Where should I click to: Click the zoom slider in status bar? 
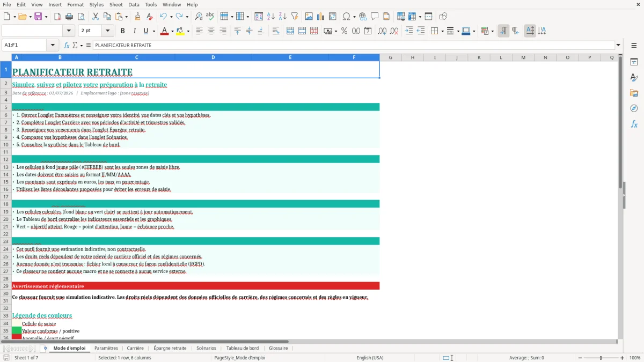(601, 358)
